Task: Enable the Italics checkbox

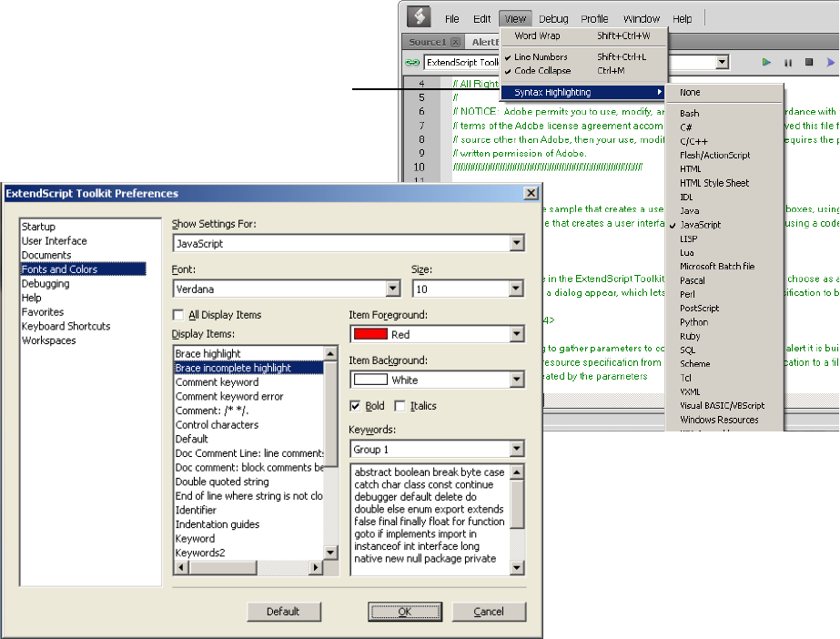Action: [400, 406]
